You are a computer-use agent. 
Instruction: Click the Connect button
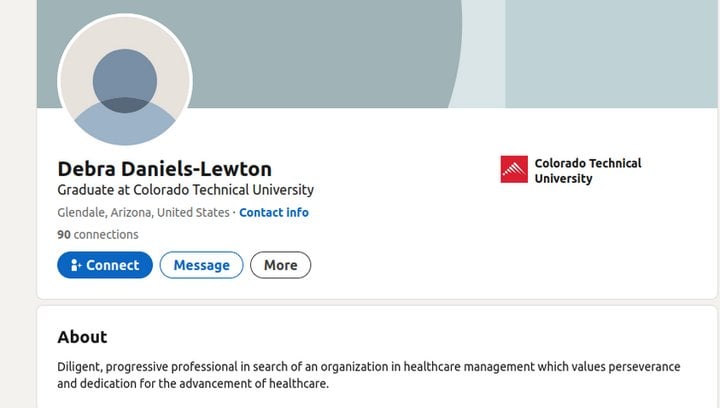[105, 265]
